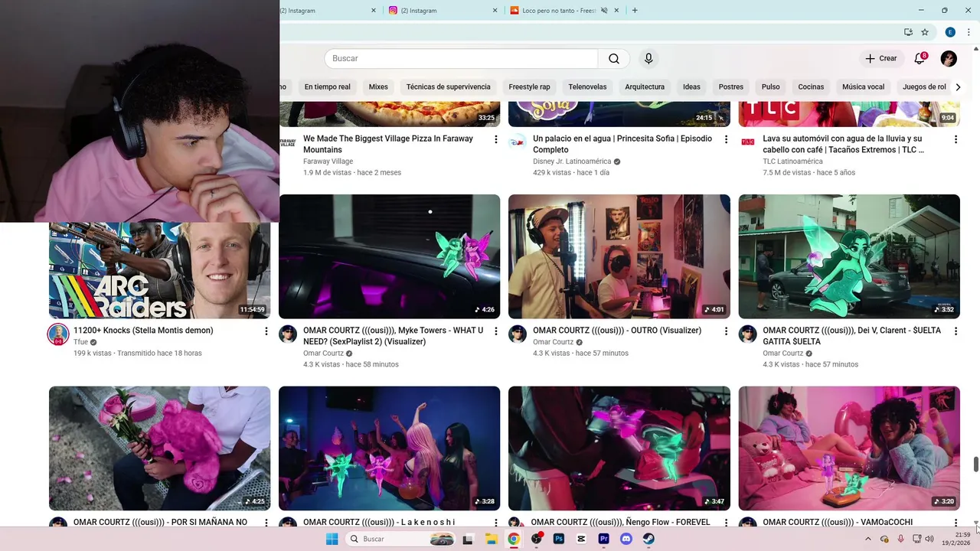Image resolution: width=980 pixels, height=551 pixels.
Task: Open options for $UELTA GATITA $UELTA video
Action: (x=955, y=331)
